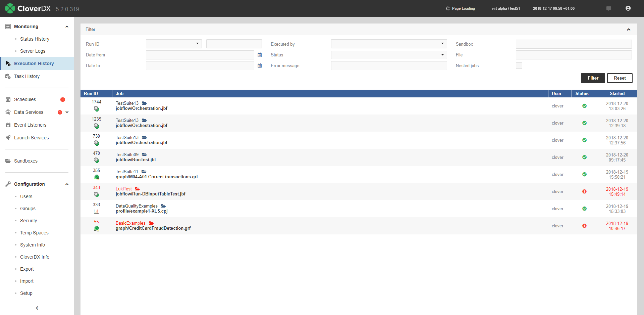Open Sandboxes section
Viewport: 644px width, 315px height.
(26, 161)
